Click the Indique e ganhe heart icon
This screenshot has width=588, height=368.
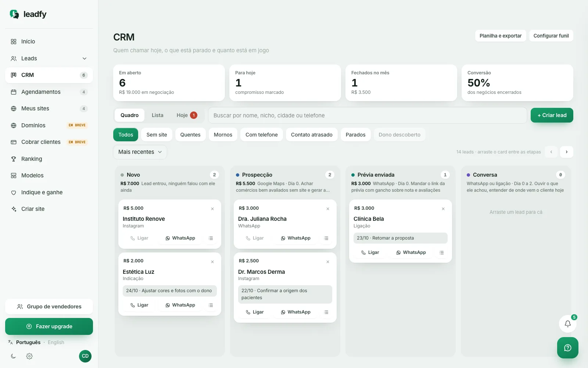point(14,192)
